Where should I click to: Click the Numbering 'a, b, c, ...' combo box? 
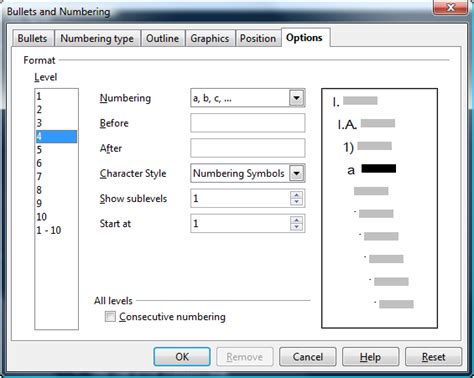pyautogui.click(x=247, y=98)
